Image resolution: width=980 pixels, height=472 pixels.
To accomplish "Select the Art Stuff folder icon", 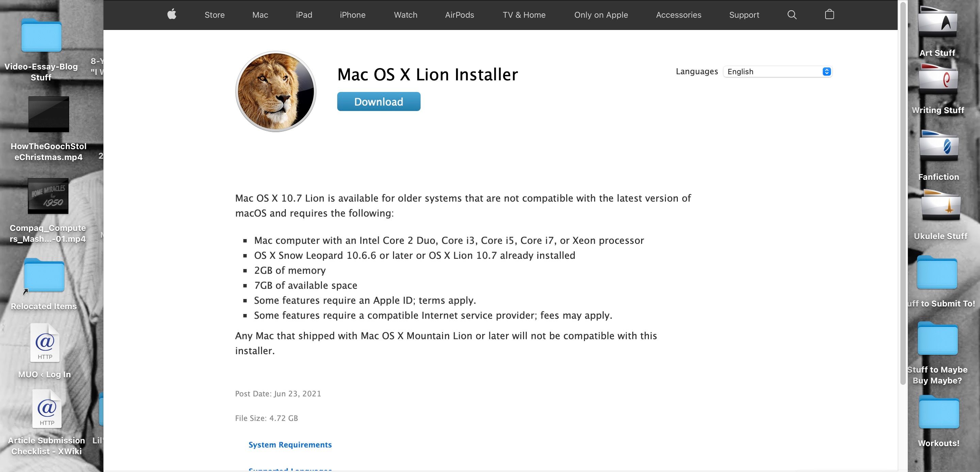I will point(937,23).
